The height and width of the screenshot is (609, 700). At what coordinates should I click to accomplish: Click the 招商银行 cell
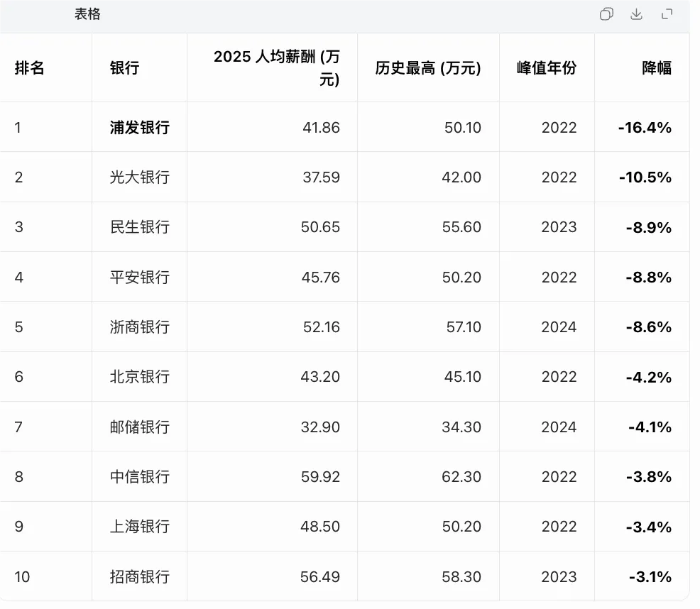pos(140,577)
